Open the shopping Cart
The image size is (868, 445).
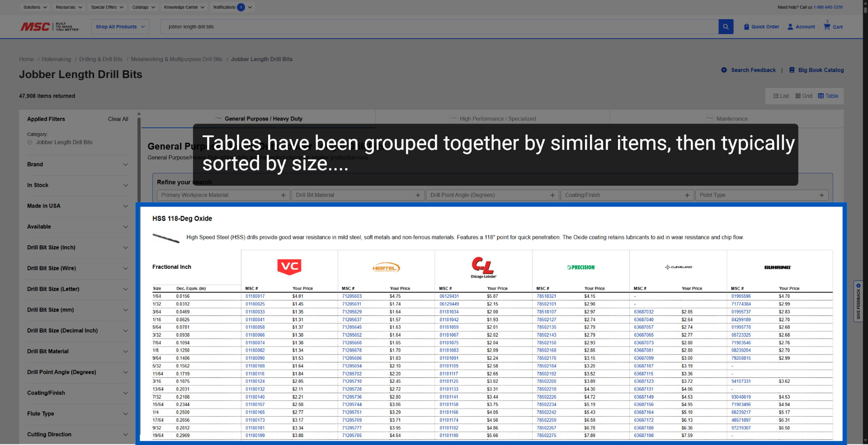tap(833, 26)
